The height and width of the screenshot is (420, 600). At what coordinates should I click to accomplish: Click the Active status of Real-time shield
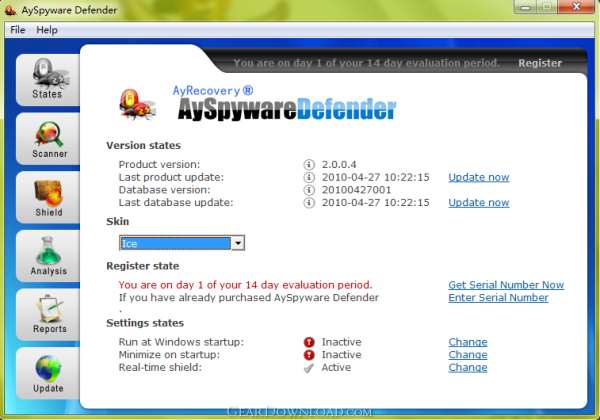(x=336, y=368)
